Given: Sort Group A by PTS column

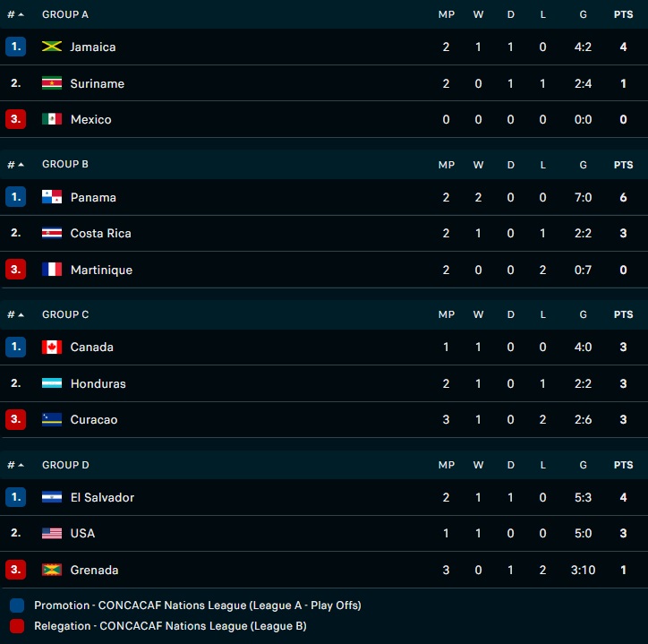Looking at the screenshot, I should tap(623, 14).
